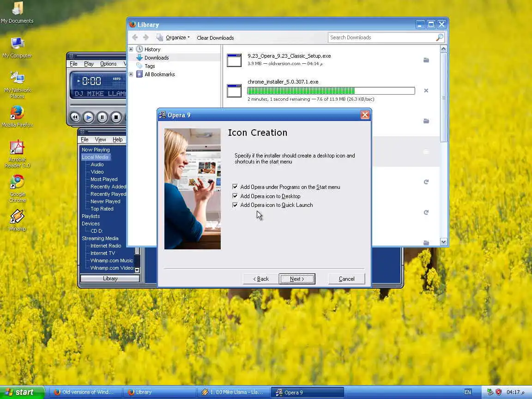Open My Network Places desktop icon
This screenshot has width=532, height=399.
coord(17,85)
